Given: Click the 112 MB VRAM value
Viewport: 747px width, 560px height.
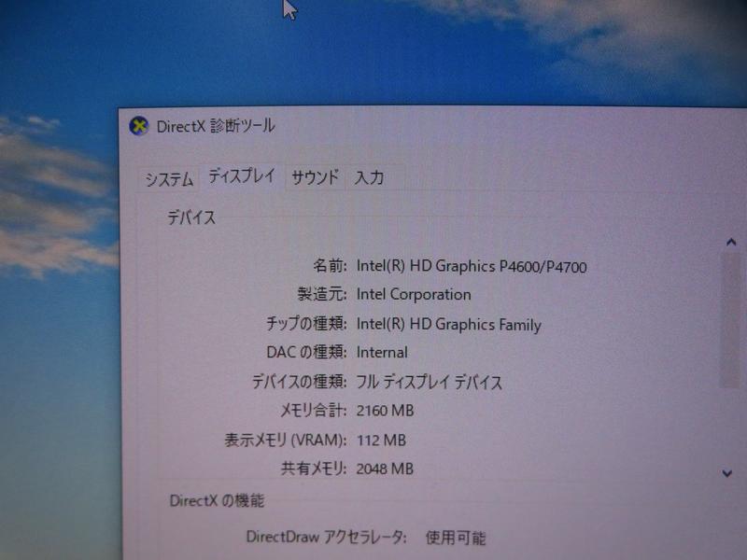Looking at the screenshot, I should tap(381, 441).
